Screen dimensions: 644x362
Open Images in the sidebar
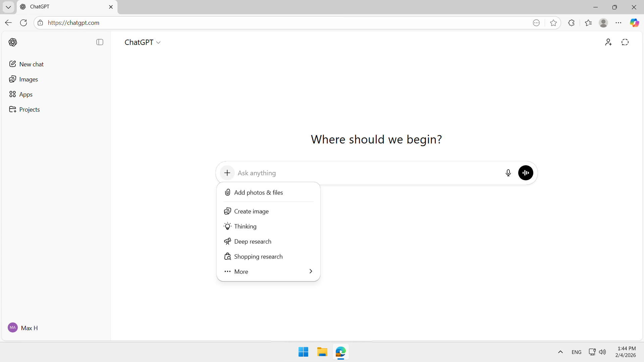click(x=28, y=79)
